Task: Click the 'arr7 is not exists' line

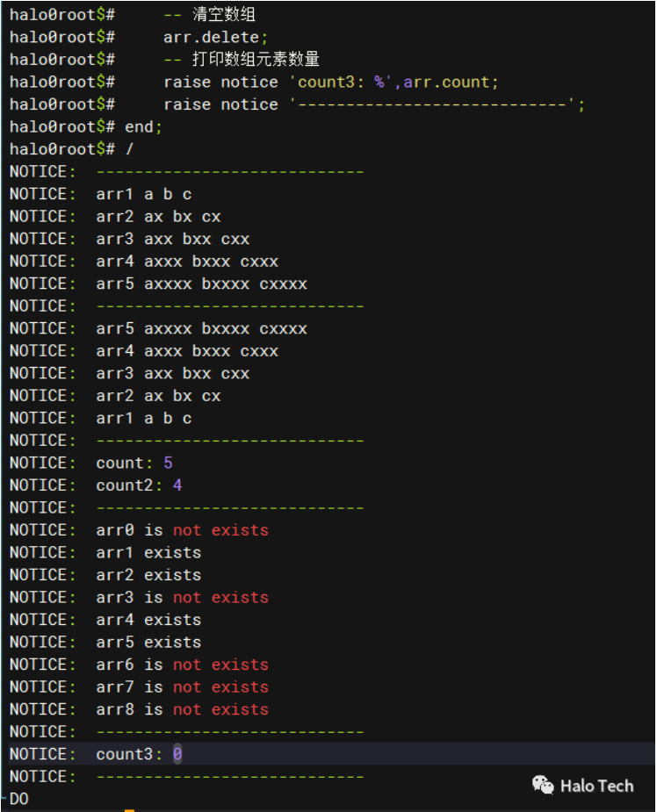Action: pos(182,687)
